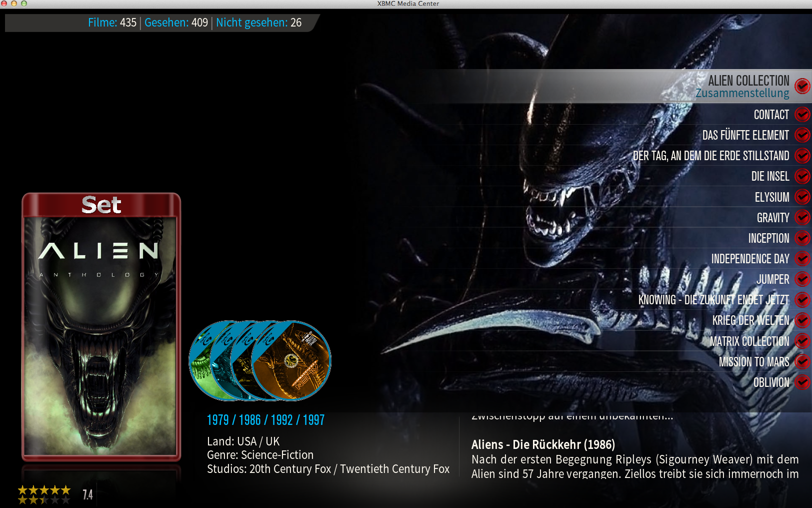Open INCEPTION movie entry
The image size is (812, 508).
point(768,238)
